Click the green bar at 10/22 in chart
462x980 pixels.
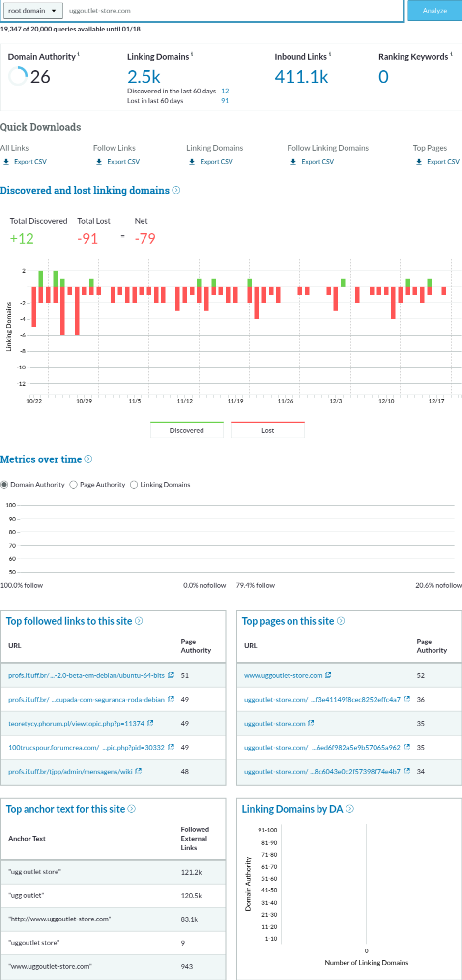41,278
